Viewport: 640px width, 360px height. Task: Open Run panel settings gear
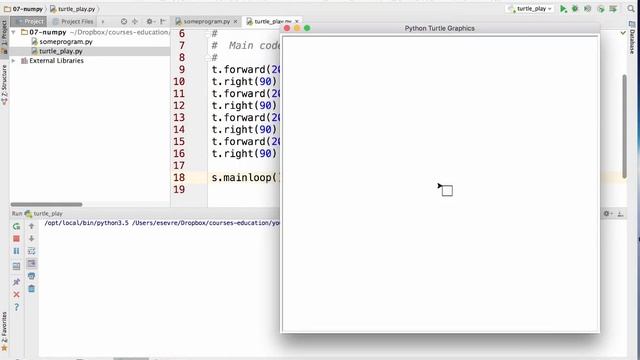(607, 213)
